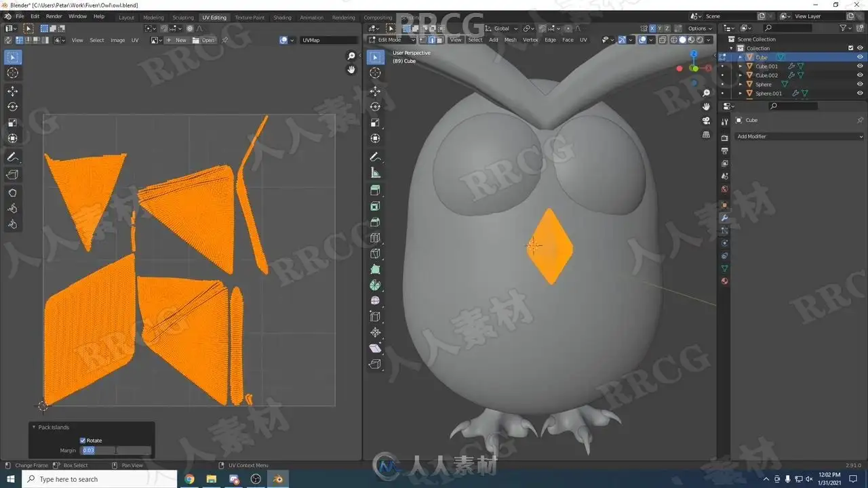Open the Options dropdown in 3D viewport

[700, 28]
